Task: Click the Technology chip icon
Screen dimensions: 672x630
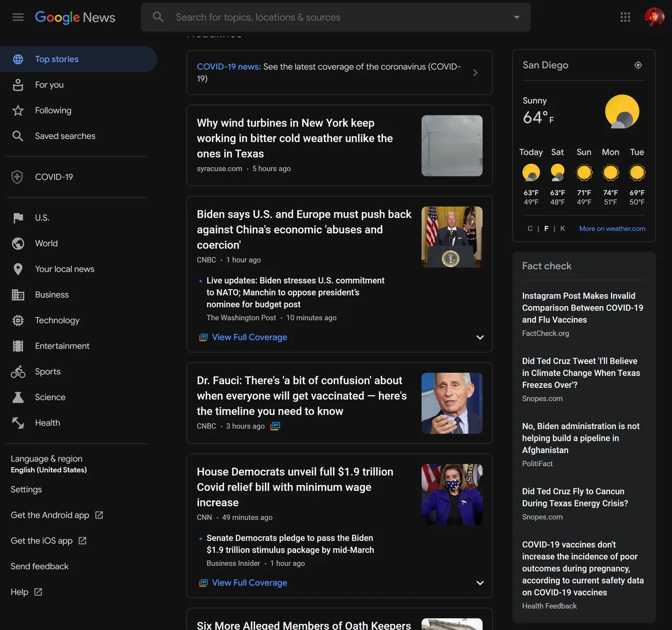Action: tap(18, 320)
